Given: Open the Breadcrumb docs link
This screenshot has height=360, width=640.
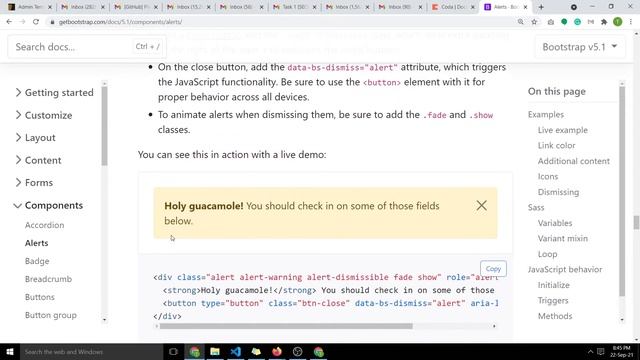Looking at the screenshot, I should pos(48,279).
